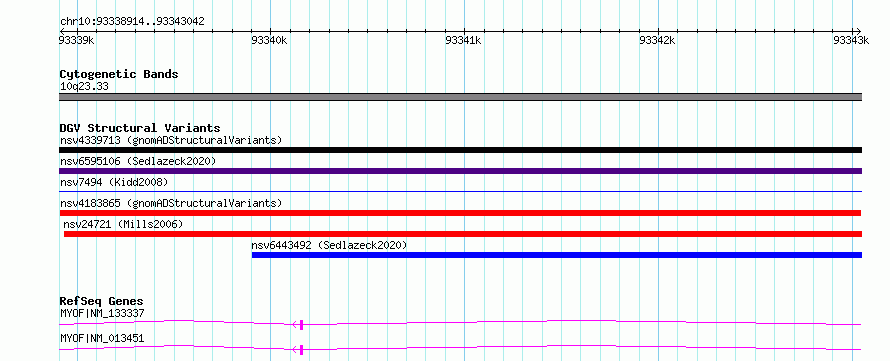This screenshot has height=361, width=890.
Task: Click the thin blue nsv7494 line
Action: (460, 192)
